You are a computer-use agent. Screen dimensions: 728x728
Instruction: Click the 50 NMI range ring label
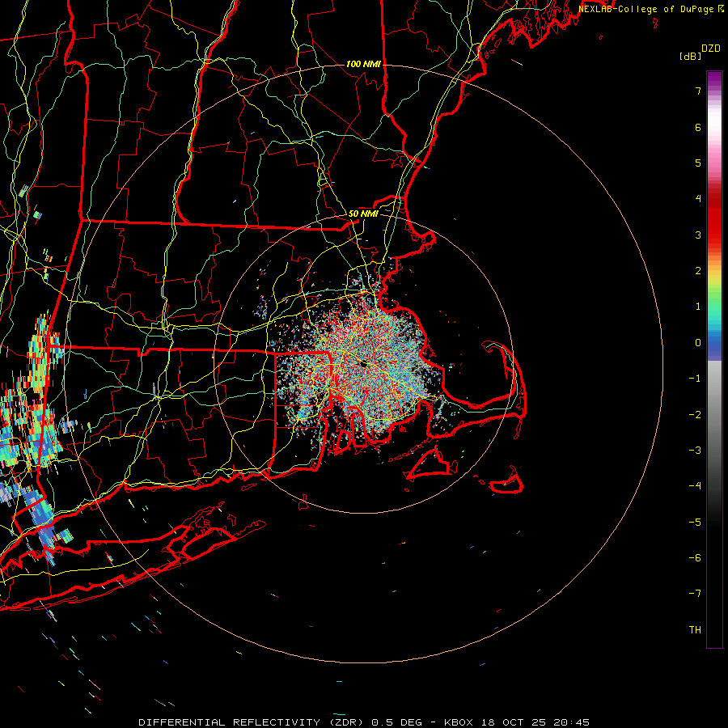point(363,214)
